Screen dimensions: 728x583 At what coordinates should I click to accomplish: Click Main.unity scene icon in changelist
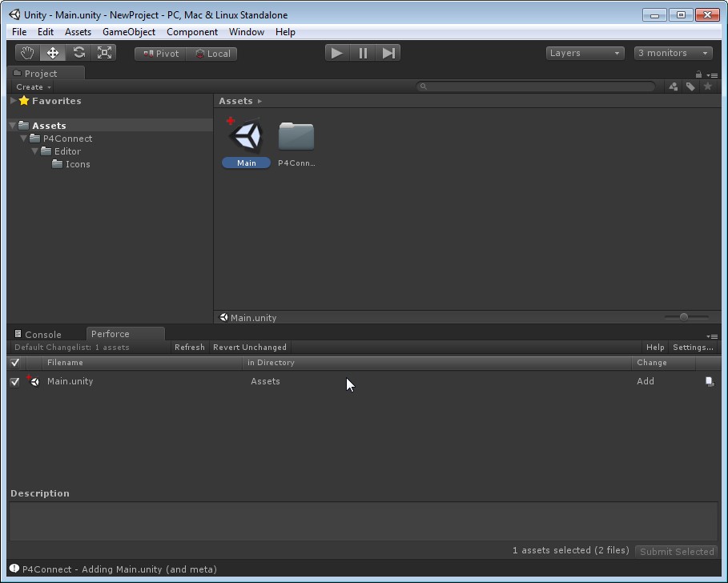[33, 380]
